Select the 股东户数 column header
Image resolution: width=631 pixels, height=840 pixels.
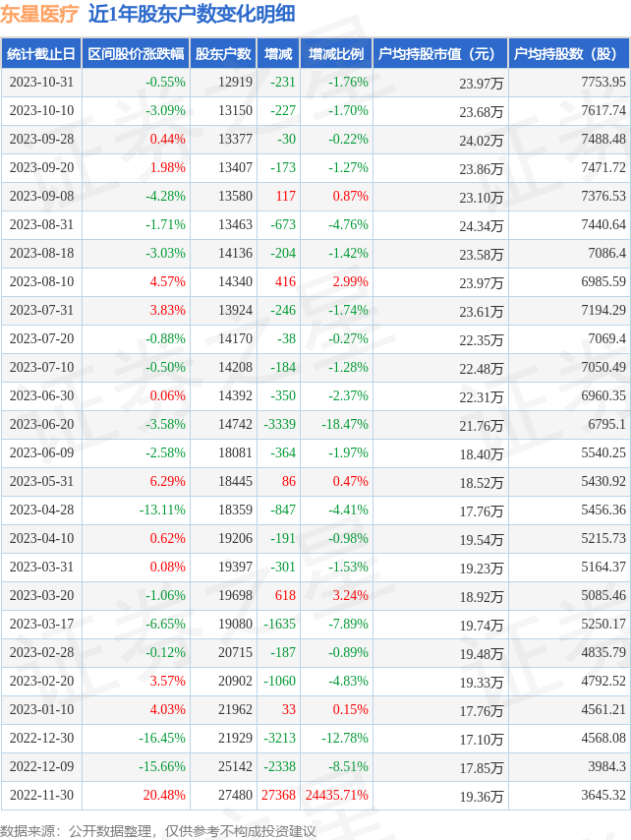[223, 53]
